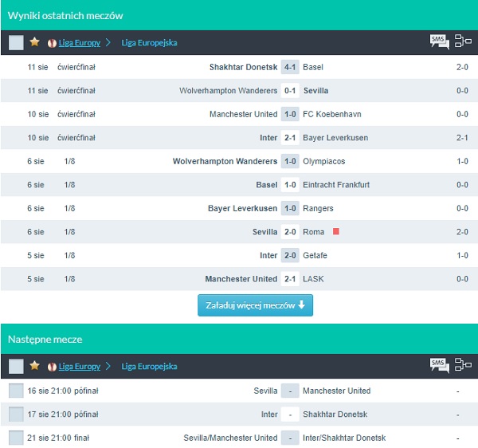This screenshot has width=478, height=448.
Task: Open the 2-0 score of Sevilla vs Roma
Action: (290, 232)
